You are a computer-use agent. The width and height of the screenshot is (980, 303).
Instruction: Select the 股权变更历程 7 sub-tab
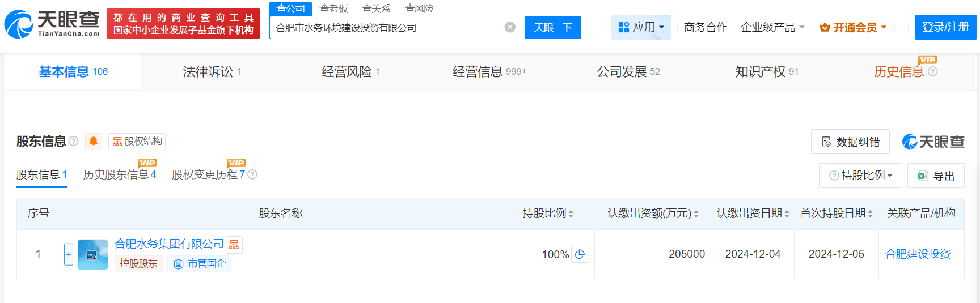click(x=209, y=174)
